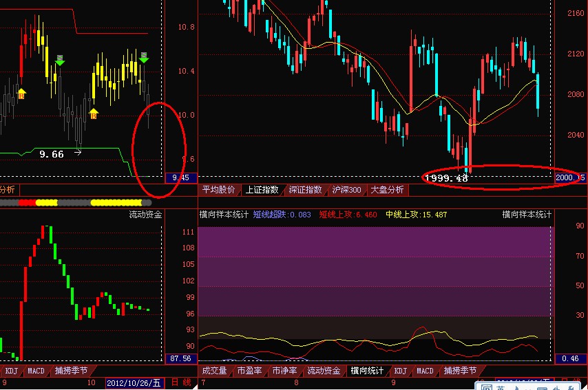Click the 9.66 low price label
The height and width of the screenshot is (390, 588).
tap(52, 154)
